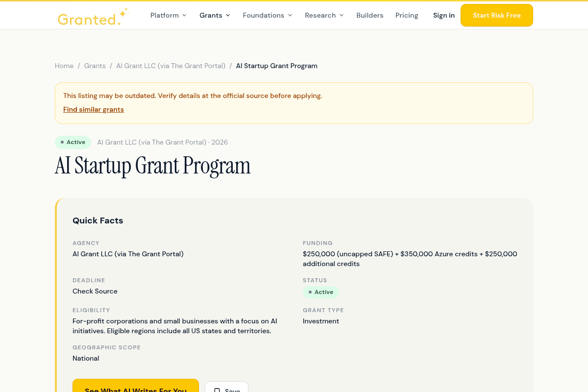Click the DEADLINE field label

coord(89,280)
